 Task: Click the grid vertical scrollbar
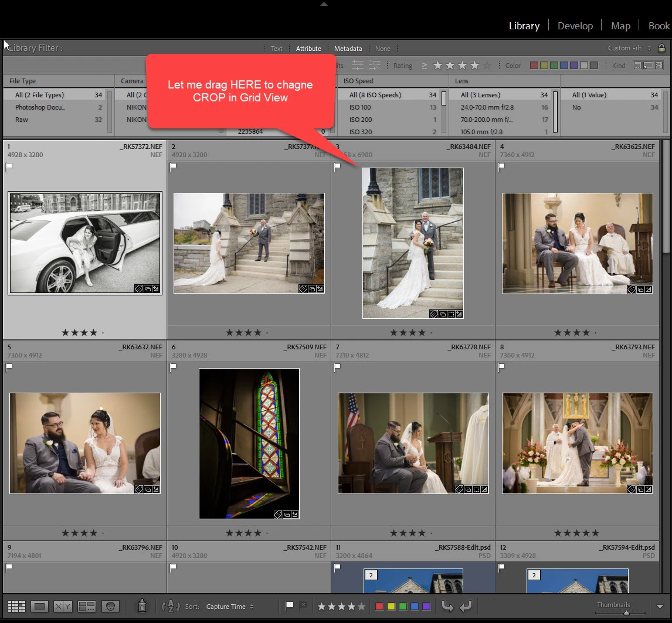point(666,197)
